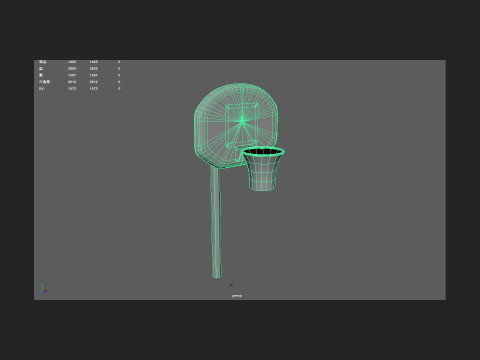Image resolution: width=480 pixels, height=360 pixels.
Task: Click the inner square on the backboard
Action: pos(242,125)
